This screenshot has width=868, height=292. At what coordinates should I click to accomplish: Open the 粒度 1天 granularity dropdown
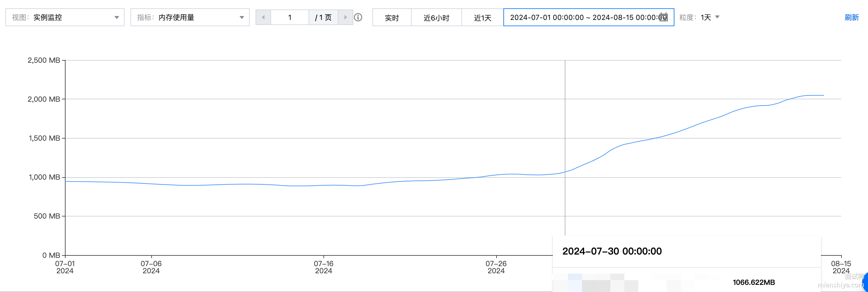point(710,18)
